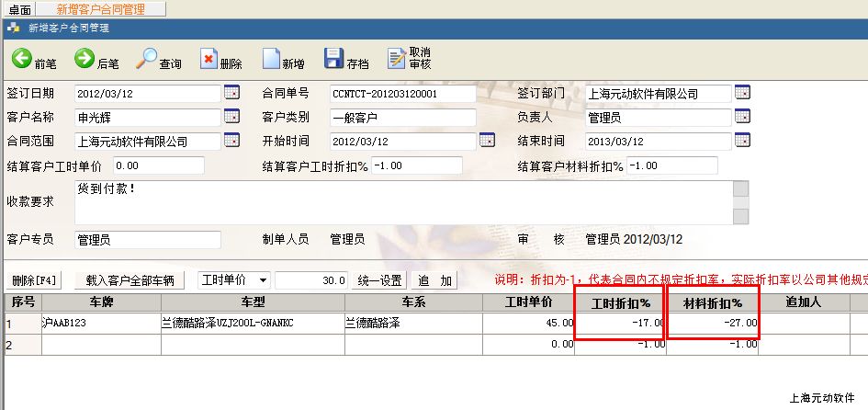
Task: Click the 删除 delete icon in toolbar
Action: click(x=209, y=60)
